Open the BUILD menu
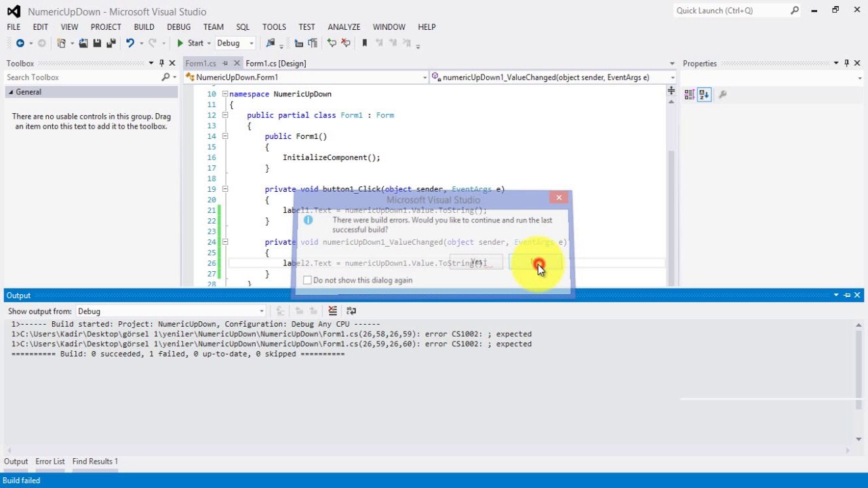868x488 pixels. coord(144,27)
